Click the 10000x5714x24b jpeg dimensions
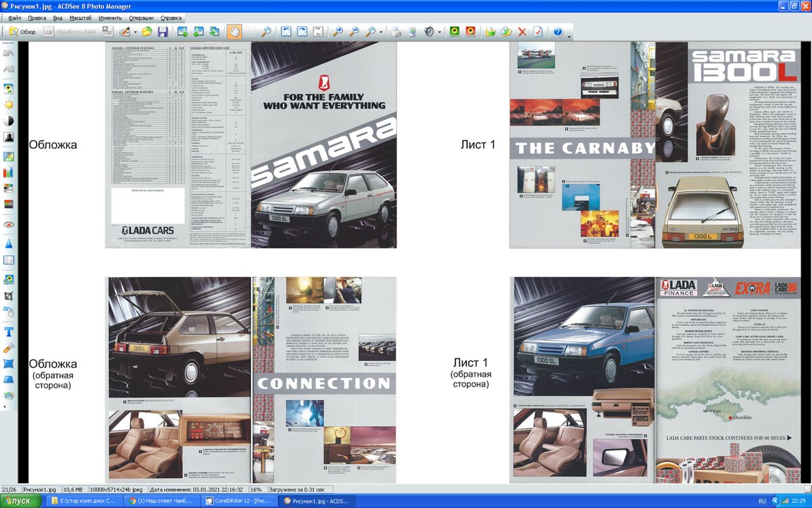The image size is (812, 508). [x=118, y=489]
